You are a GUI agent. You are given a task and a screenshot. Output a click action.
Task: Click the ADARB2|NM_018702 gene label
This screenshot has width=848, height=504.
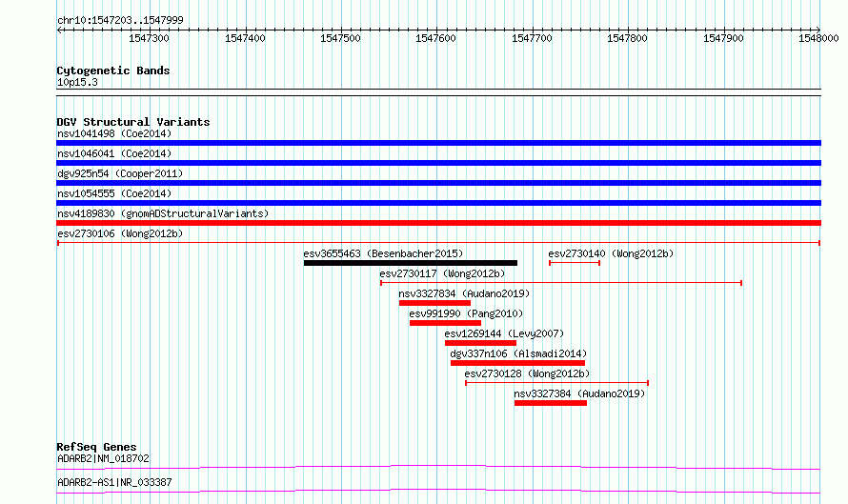(x=103, y=458)
